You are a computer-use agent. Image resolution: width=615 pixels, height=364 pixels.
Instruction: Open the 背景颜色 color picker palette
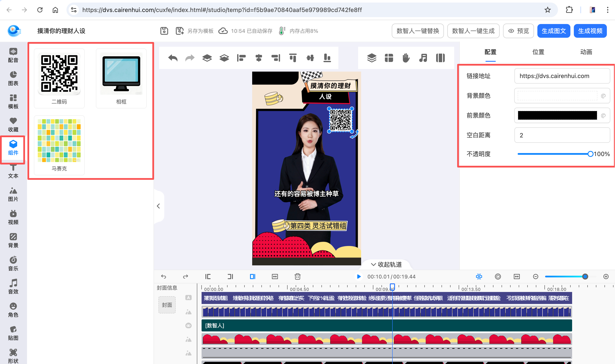[x=603, y=96]
